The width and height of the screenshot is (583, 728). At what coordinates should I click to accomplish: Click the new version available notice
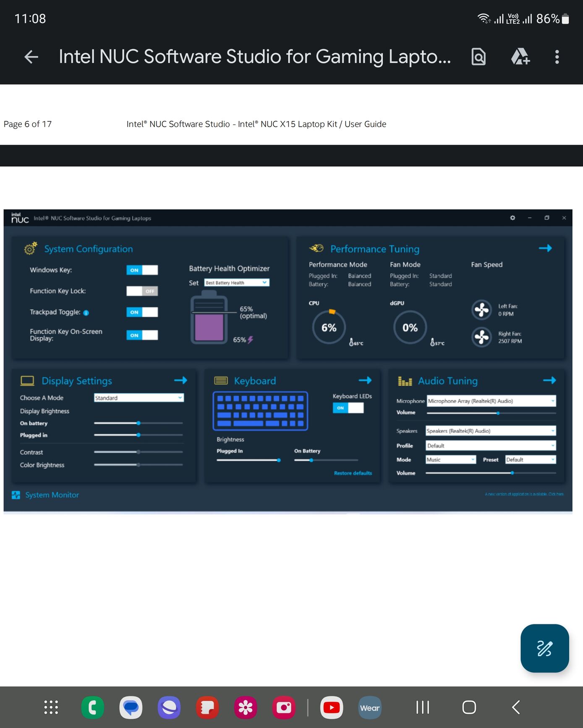tap(524, 494)
